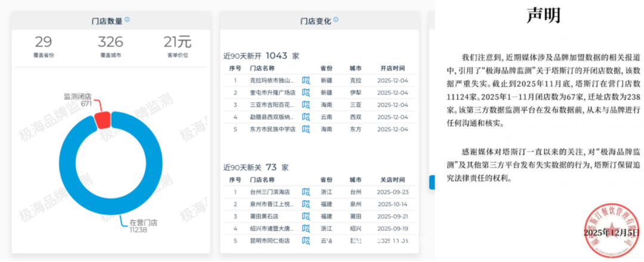Open map icon for 泉州市晋江上悦 store
This screenshot has height=262, width=644.
click(306, 204)
